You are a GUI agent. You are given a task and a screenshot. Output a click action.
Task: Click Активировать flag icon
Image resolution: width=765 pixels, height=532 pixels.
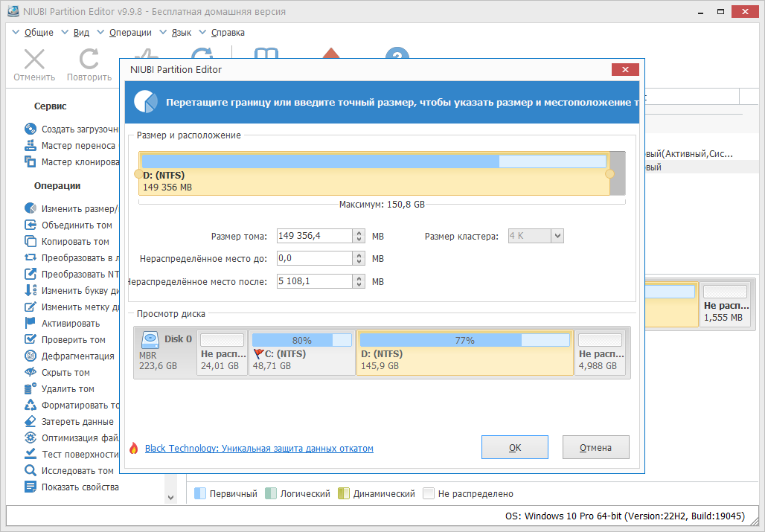pyautogui.click(x=31, y=323)
